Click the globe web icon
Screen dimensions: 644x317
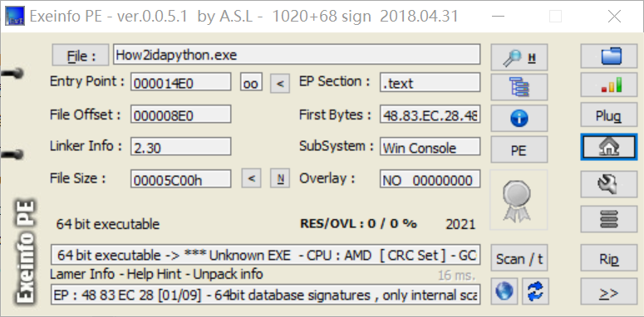tap(504, 291)
